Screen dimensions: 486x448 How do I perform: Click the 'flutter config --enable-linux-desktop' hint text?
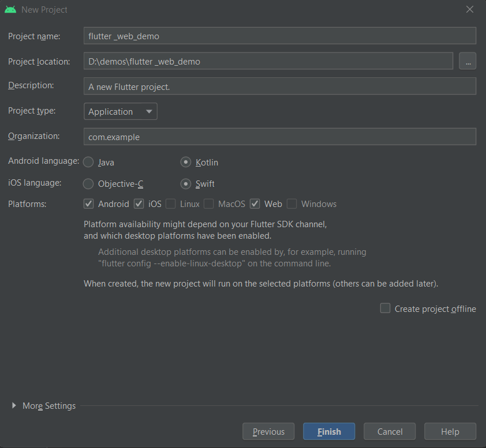click(x=232, y=258)
